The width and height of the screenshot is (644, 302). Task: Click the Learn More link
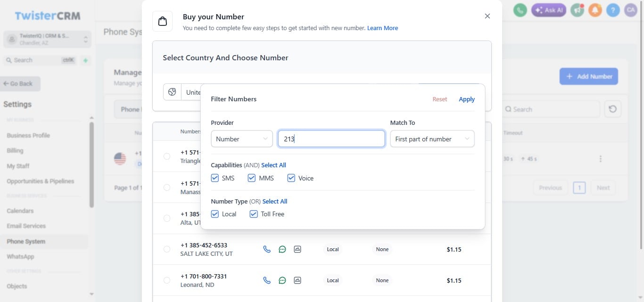coord(382,28)
